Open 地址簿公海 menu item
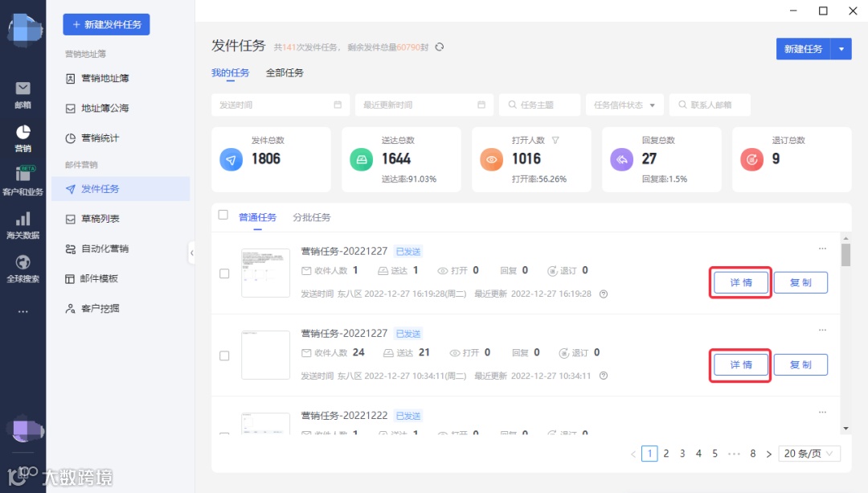Viewport: 868px width, 493px height. (121, 108)
